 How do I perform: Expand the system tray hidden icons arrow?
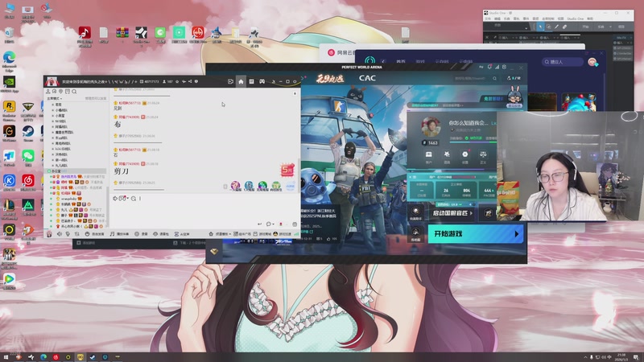click(x=586, y=357)
